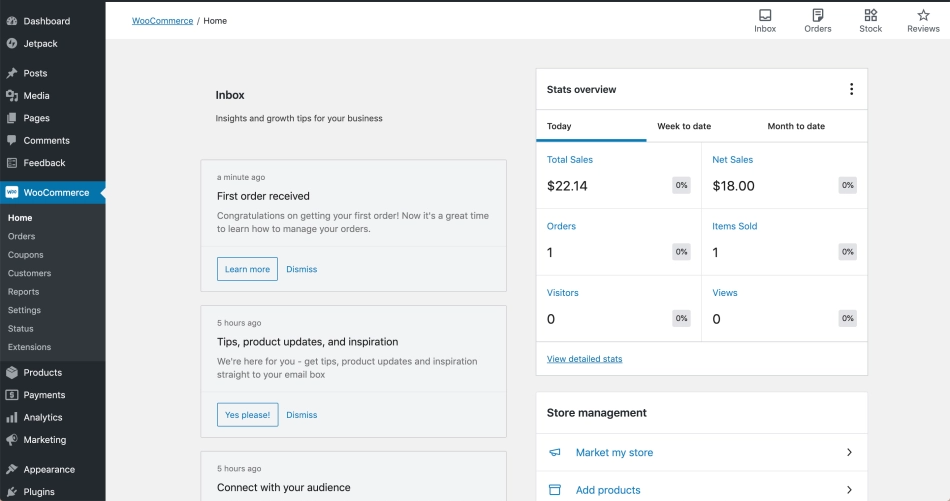Image resolution: width=950 pixels, height=501 pixels.
Task: Click the $18.00 net sales value
Action: (x=733, y=186)
